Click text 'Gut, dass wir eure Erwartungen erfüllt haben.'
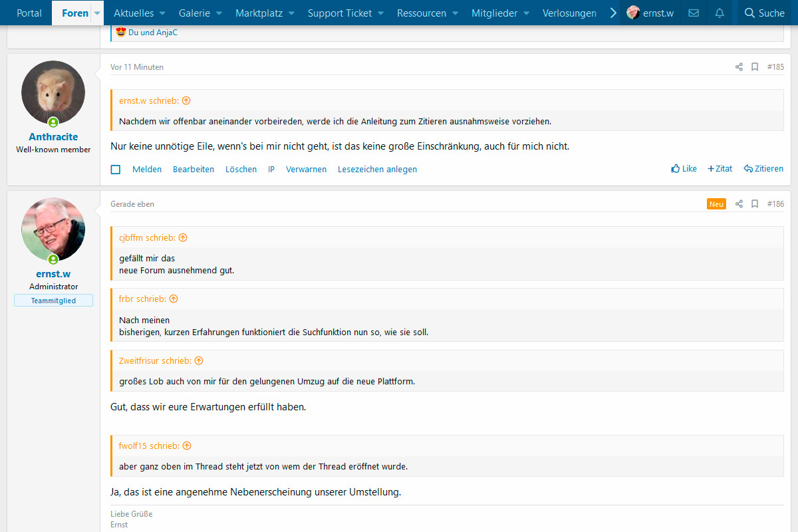Image resolution: width=798 pixels, height=532 pixels. click(x=208, y=406)
